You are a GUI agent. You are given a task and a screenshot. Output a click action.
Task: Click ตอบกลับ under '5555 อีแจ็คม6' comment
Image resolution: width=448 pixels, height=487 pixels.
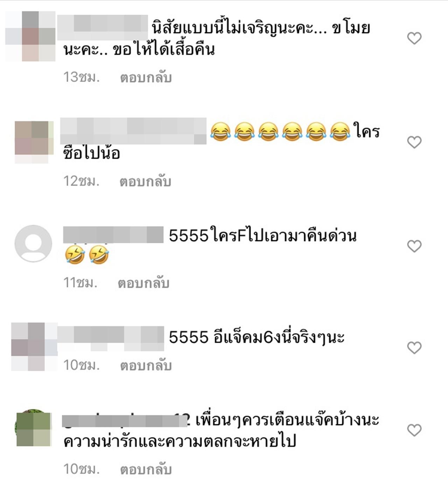point(146,366)
